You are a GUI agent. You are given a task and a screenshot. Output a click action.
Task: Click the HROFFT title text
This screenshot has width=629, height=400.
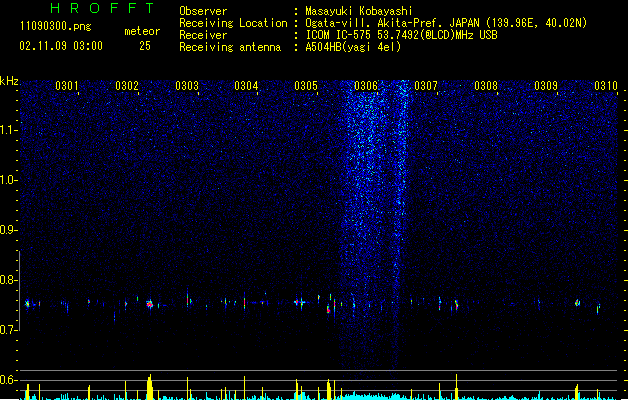click(102, 8)
